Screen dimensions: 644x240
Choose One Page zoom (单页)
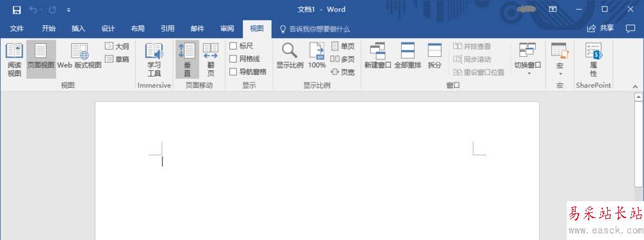click(343, 46)
